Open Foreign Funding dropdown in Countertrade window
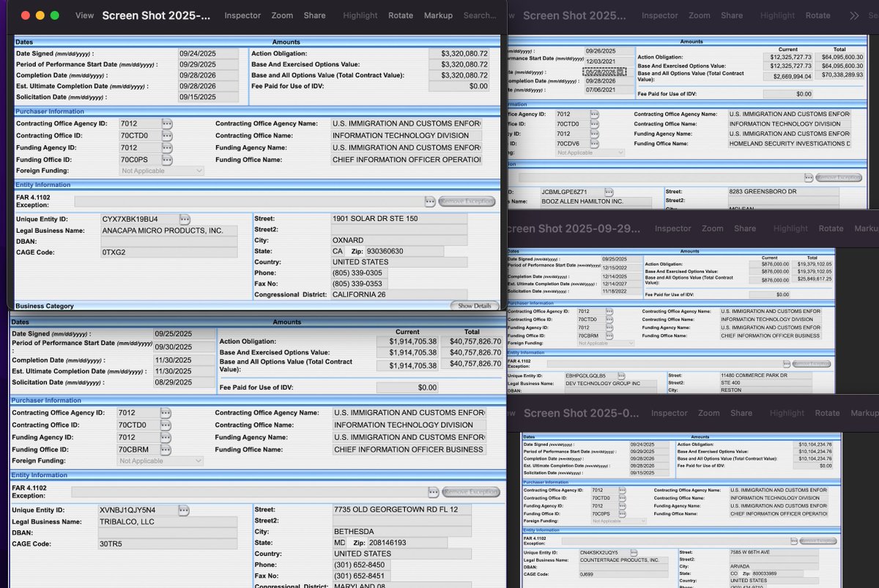This screenshot has width=879, height=588. [618, 521]
